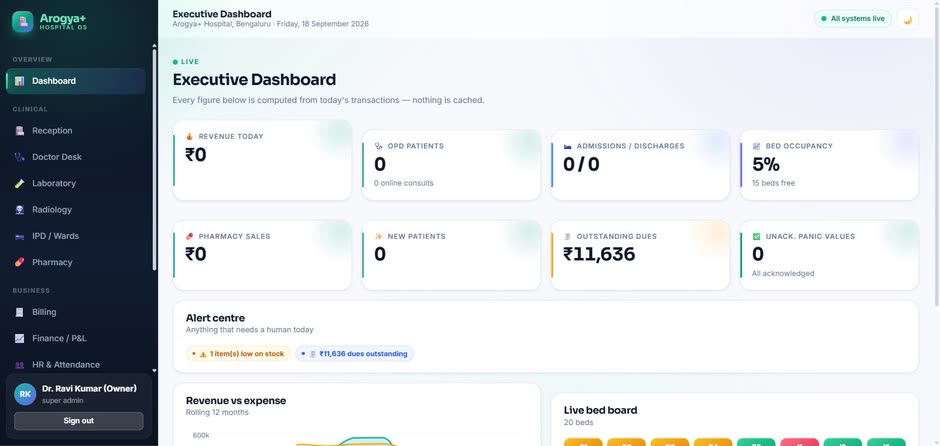Click the Dr. Ravi Kumar (Owner) name
940x446 pixels.
click(89, 388)
